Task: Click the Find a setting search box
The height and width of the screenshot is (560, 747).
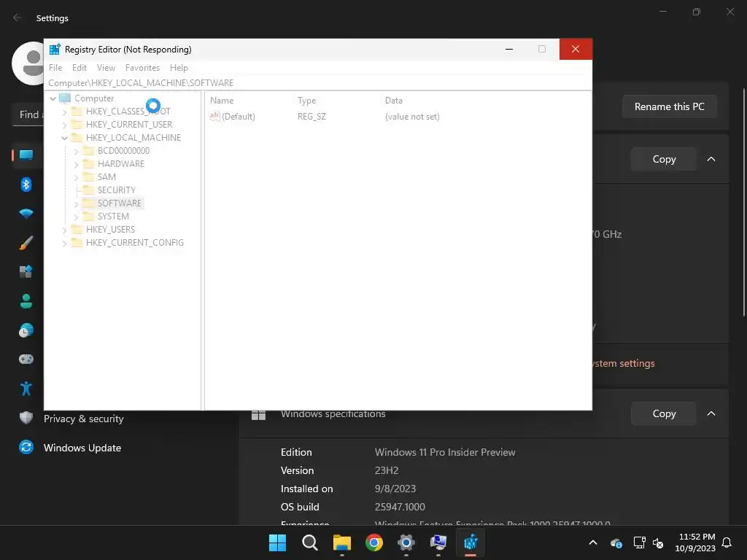Action: (x=28, y=114)
